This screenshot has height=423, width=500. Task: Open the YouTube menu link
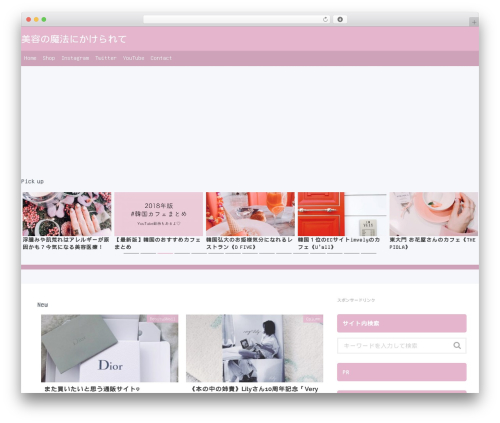click(133, 58)
